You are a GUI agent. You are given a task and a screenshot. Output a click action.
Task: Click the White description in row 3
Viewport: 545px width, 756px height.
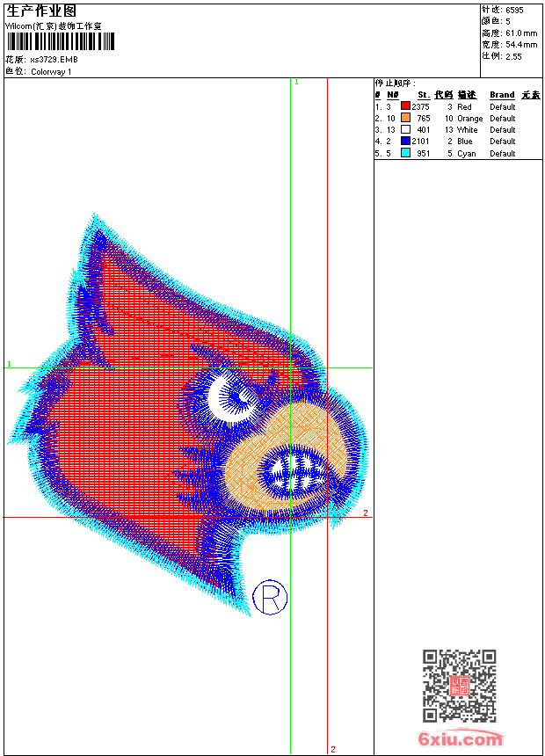tap(468, 130)
